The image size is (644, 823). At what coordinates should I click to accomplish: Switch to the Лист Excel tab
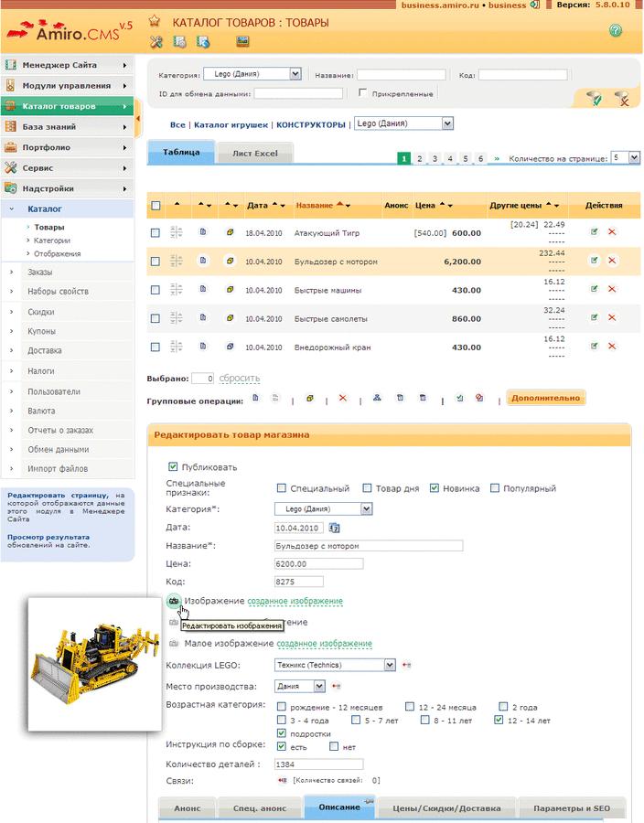coord(254,154)
